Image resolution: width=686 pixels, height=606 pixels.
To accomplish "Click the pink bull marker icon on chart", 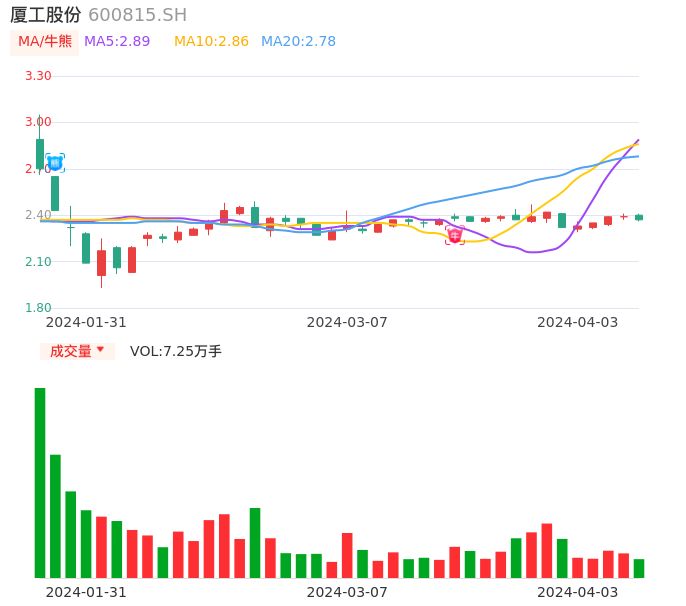I will point(455,236).
